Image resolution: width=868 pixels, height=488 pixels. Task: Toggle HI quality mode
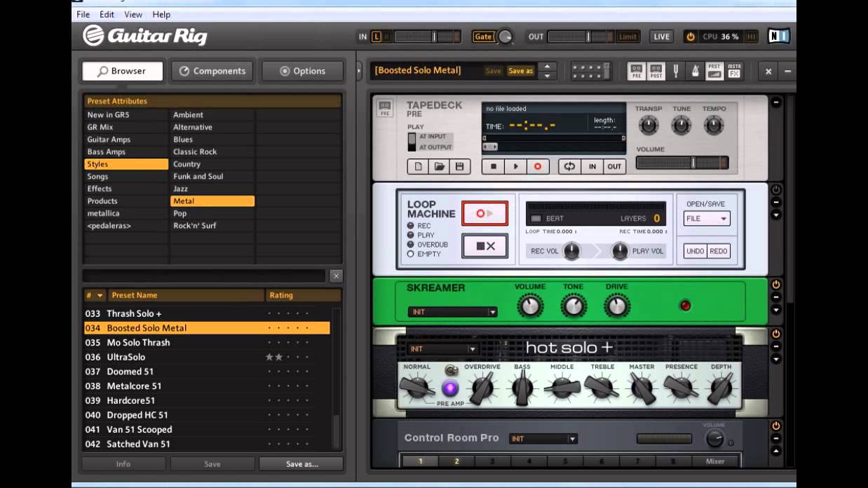[x=752, y=36]
